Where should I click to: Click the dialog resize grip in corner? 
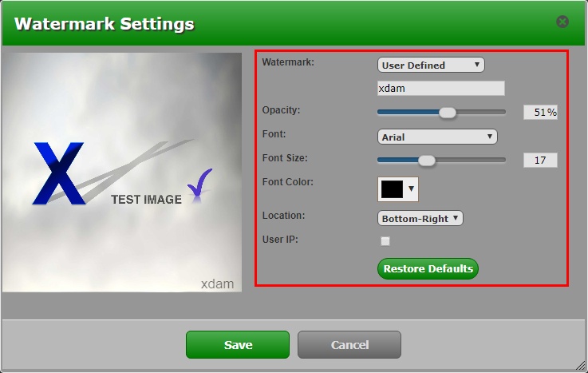pyautogui.click(x=582, y=367)
